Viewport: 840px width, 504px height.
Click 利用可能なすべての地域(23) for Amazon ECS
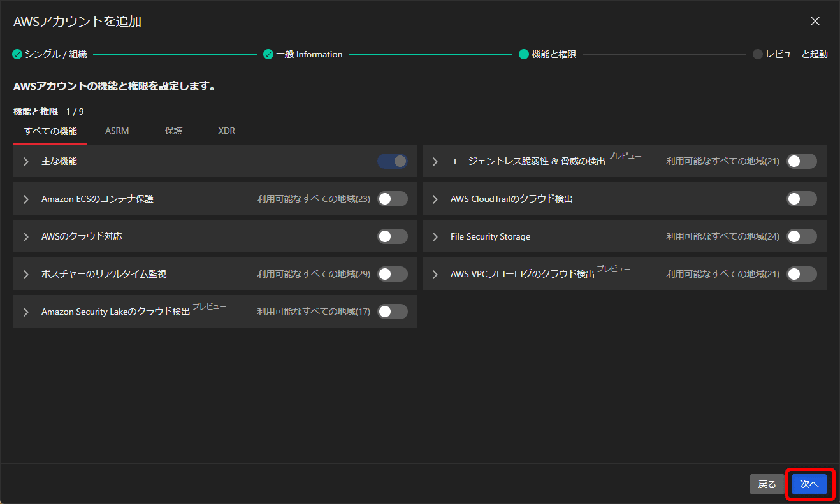(x=314, y=199)
